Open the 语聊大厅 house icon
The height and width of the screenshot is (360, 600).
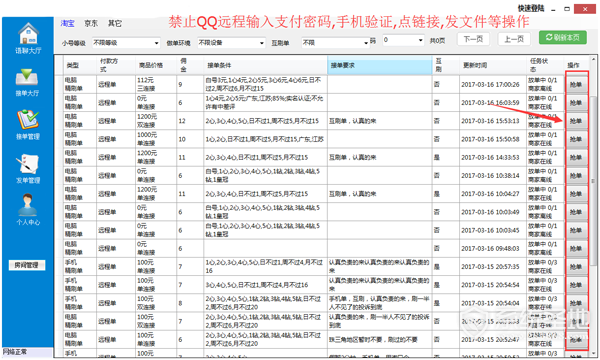[x=28, y=34]
